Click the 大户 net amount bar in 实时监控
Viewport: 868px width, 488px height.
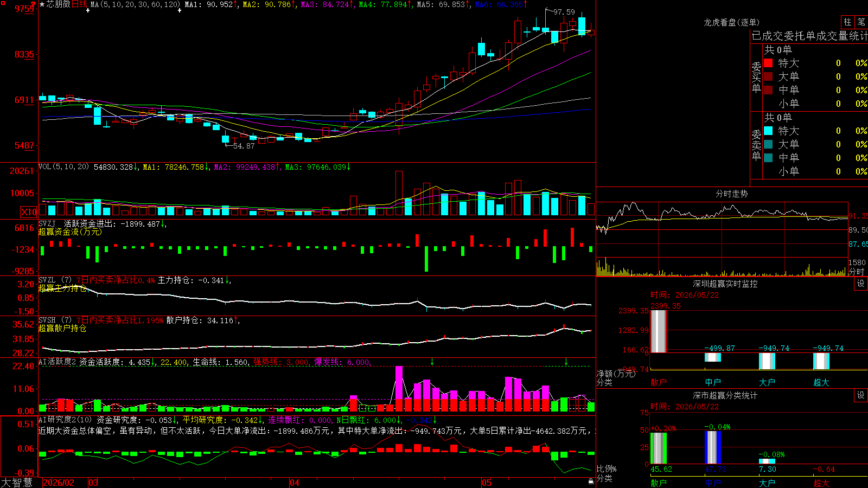click(767, 361)
